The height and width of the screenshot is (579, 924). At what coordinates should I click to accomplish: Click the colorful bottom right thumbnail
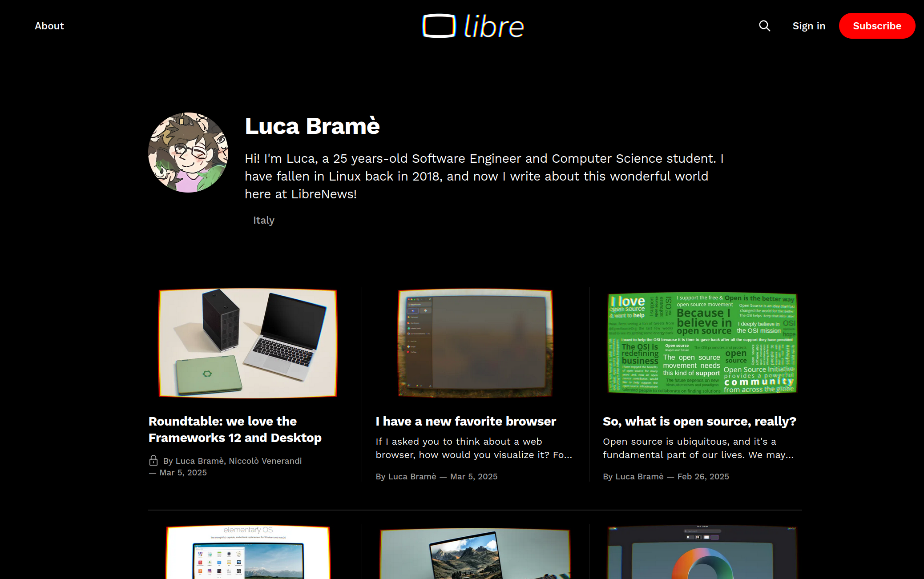(x=702, y=552)
